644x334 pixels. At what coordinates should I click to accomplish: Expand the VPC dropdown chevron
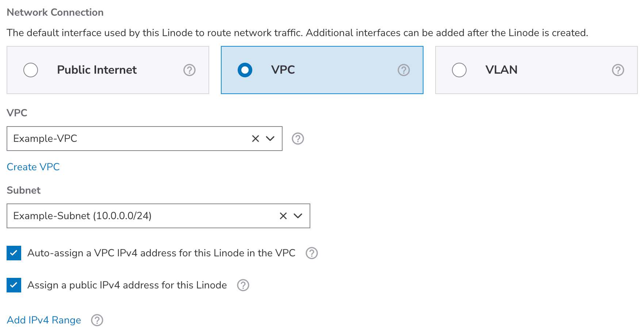[270, 139]
